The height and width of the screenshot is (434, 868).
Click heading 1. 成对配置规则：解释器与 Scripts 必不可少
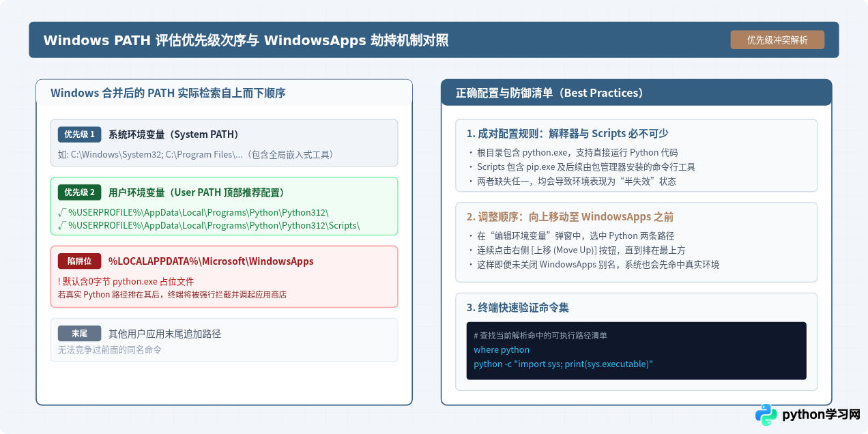pos(567,133)
